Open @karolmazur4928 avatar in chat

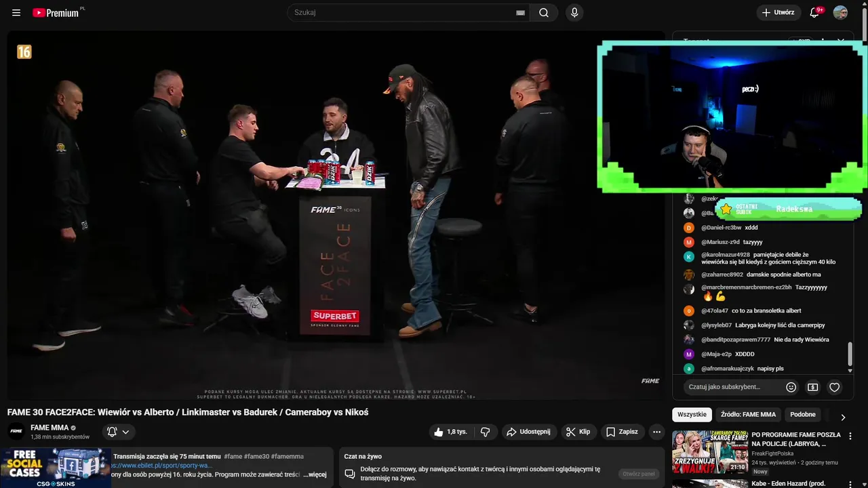point(689,257)
